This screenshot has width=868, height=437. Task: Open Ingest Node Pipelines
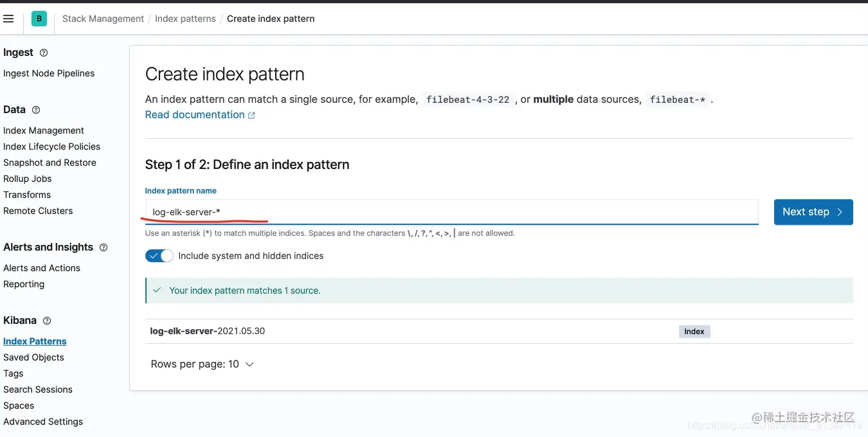coord(49,73)
